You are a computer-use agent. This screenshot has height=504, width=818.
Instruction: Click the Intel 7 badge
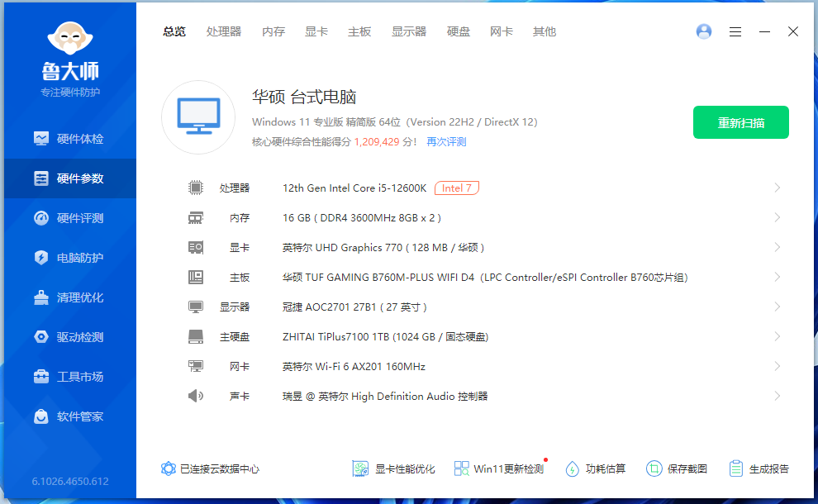(456, 188)
